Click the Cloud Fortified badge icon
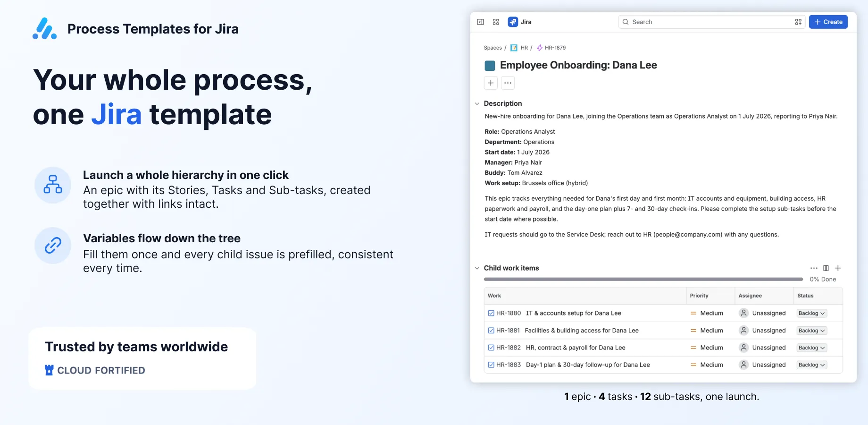 tap(49, 370)
